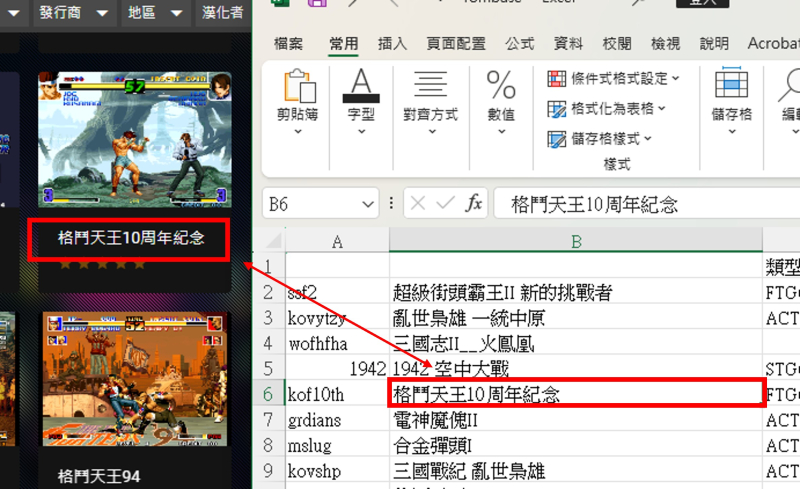The height and width of the screenshot is (489, 800).
Task: Click the formula bar options dots
Action: (x=391, y=204)
